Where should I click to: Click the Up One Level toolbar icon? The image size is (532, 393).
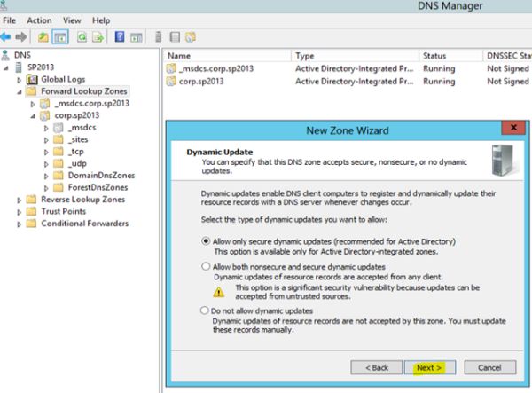pyautogui.click(x=43, y=37)
